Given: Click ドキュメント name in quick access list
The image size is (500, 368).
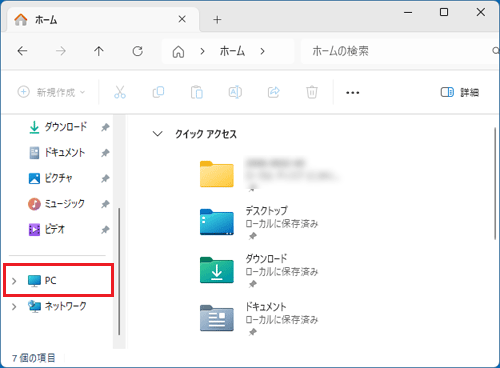Looking at the screenshot, I should [x=266, y=306].
